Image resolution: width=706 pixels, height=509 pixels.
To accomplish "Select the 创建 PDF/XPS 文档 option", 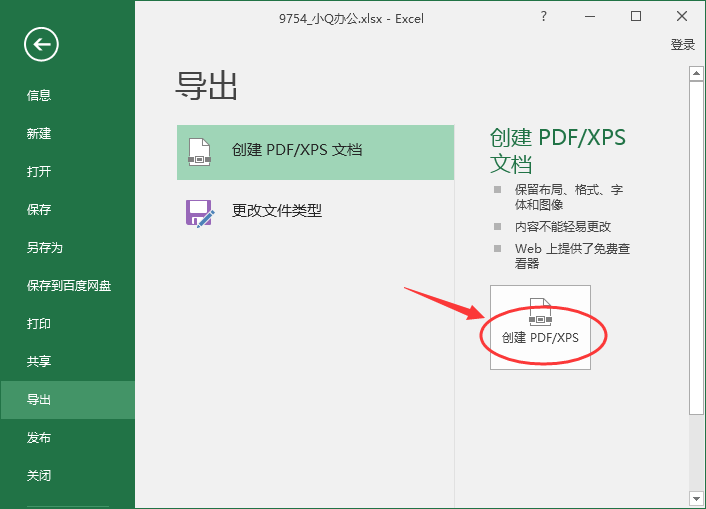I will click(315, 152).
